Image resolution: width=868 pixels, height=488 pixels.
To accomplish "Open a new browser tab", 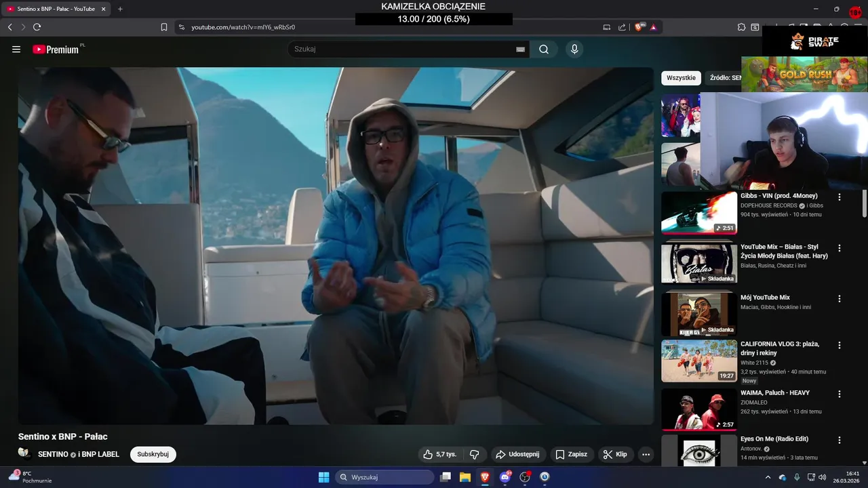I will coord(120,9).
